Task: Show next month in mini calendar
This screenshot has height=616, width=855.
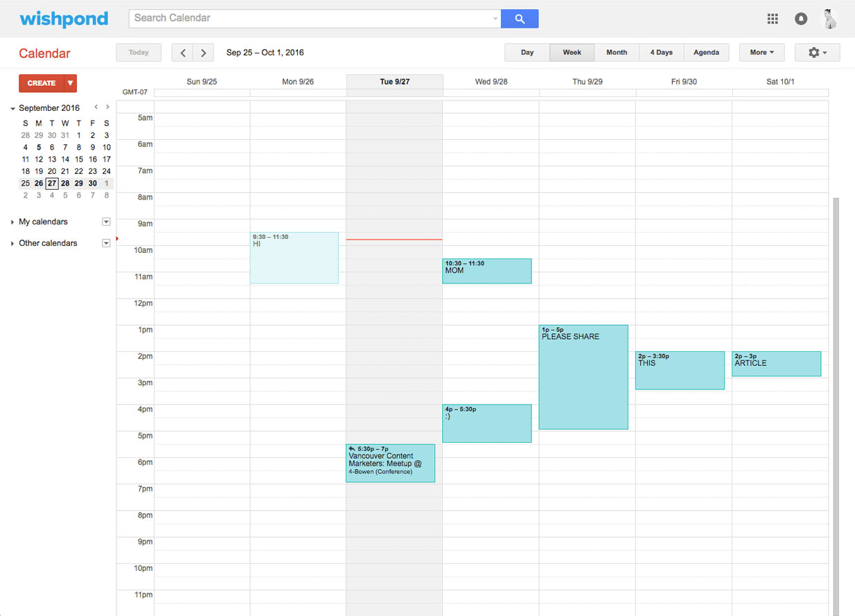Action: coord(107,107)
